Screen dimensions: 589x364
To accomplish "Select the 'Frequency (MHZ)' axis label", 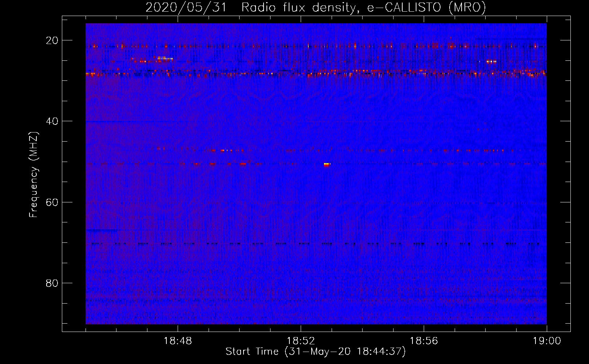I will [x=33, y=175].
